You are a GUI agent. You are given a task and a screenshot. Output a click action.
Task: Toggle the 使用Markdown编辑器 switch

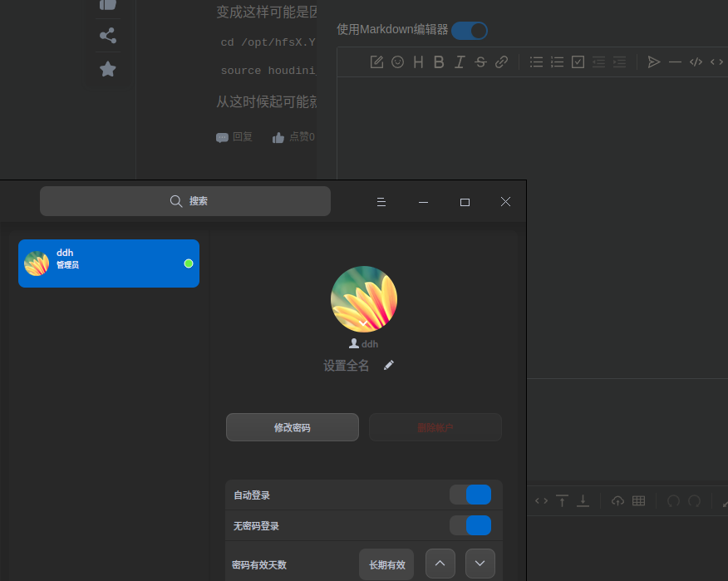[x=469, y=29]
